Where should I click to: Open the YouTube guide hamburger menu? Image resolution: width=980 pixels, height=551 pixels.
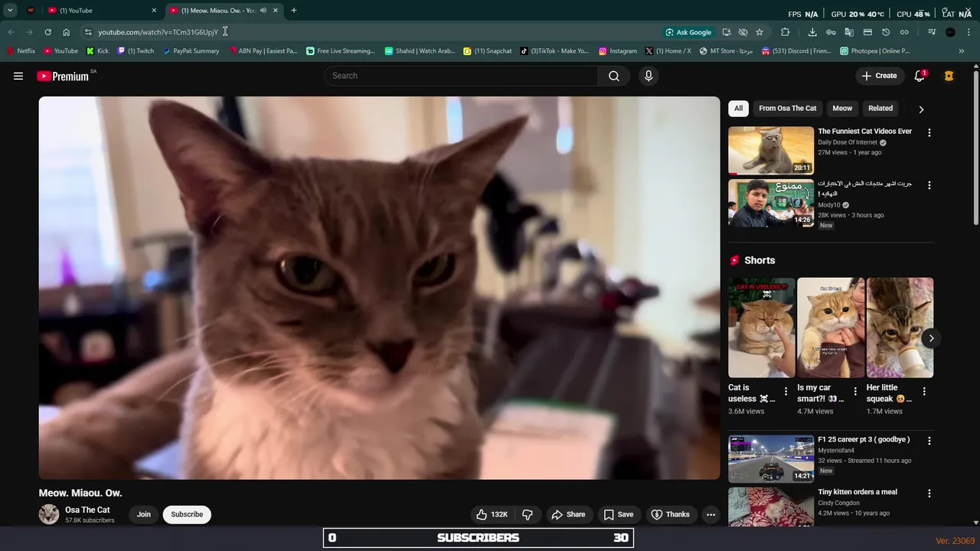[x=18, y=76]
